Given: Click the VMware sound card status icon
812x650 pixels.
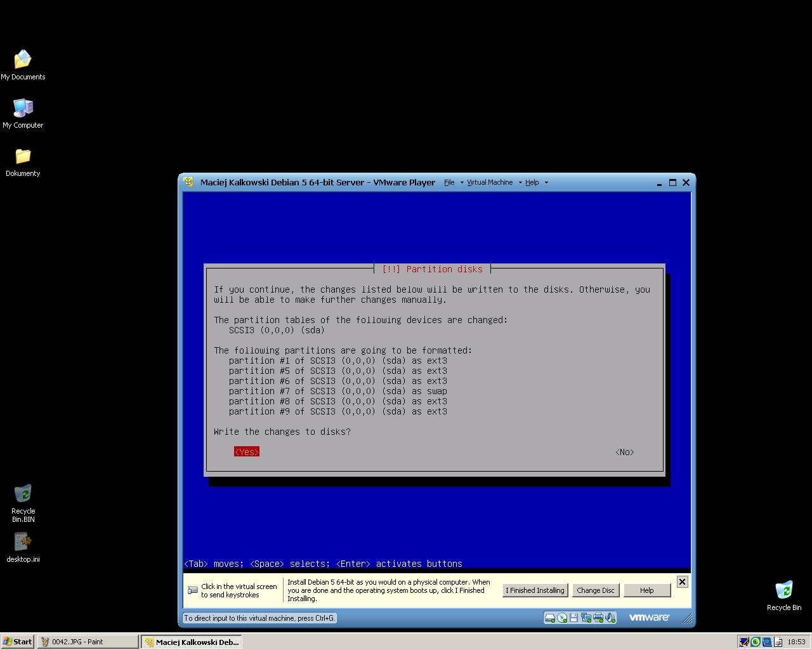Looking at the screenshot, I should (610, 618).
